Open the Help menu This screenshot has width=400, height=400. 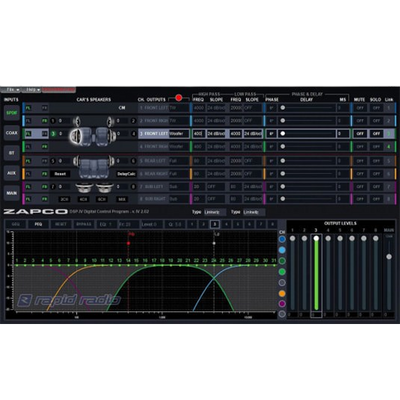click(32, 90)
